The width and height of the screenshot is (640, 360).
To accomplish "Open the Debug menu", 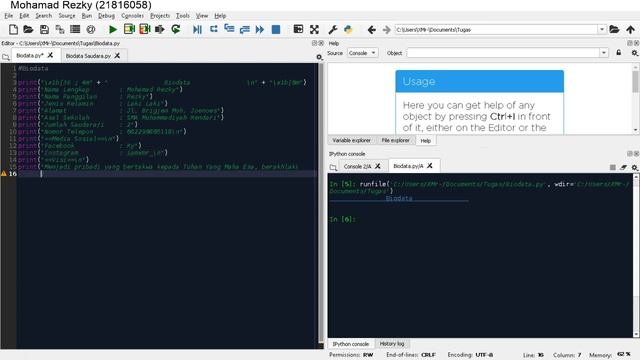I will (106, 16).
